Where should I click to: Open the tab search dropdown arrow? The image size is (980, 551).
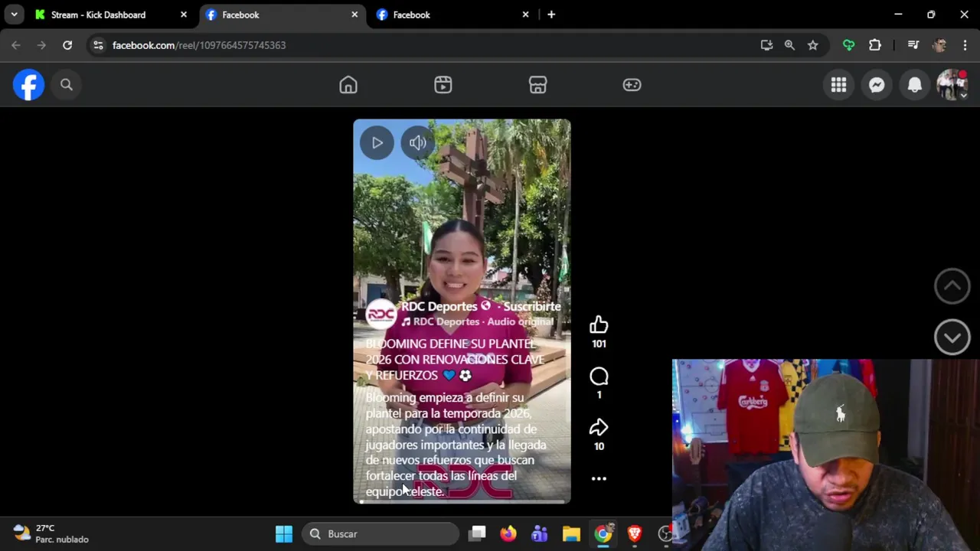coord(14,15)
